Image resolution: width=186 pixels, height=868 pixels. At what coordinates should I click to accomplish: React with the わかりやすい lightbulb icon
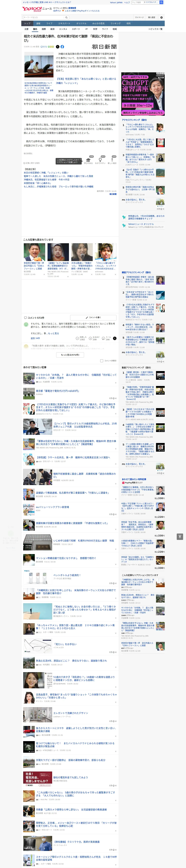coord(100,160)
